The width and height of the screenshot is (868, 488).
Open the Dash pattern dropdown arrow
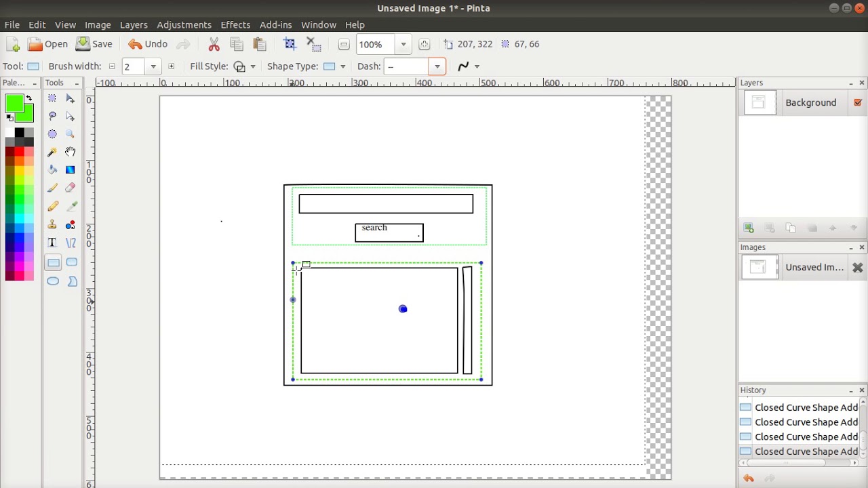coord(437,66)
